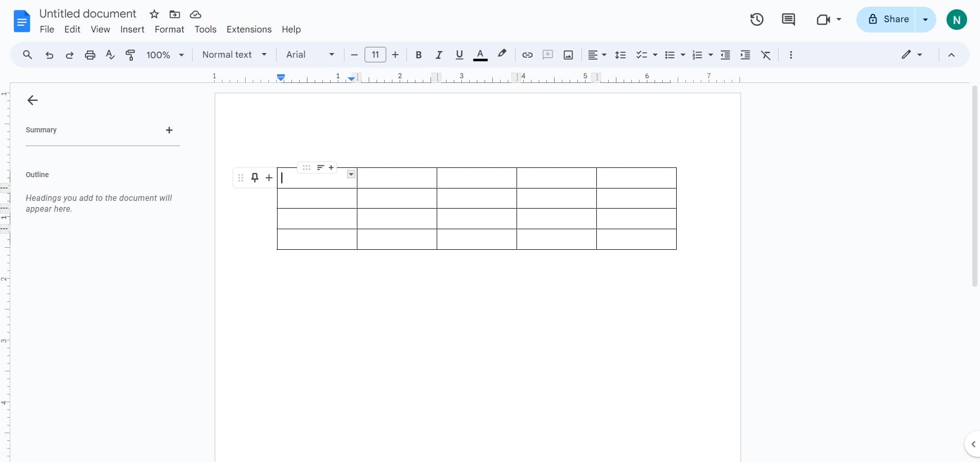
Task: Open editing mode pencil dropdown
Action: point(912,55)
